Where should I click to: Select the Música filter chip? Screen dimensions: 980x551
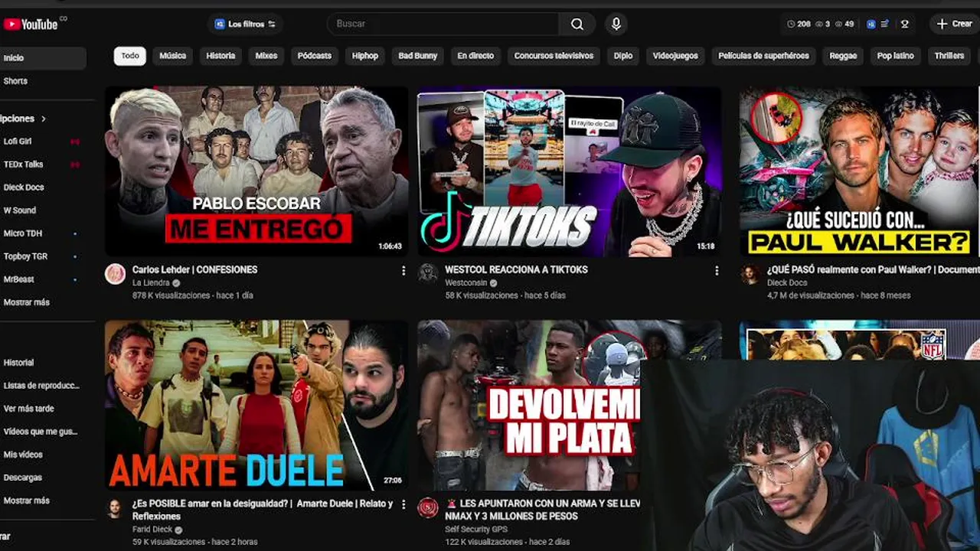[173, 56]
